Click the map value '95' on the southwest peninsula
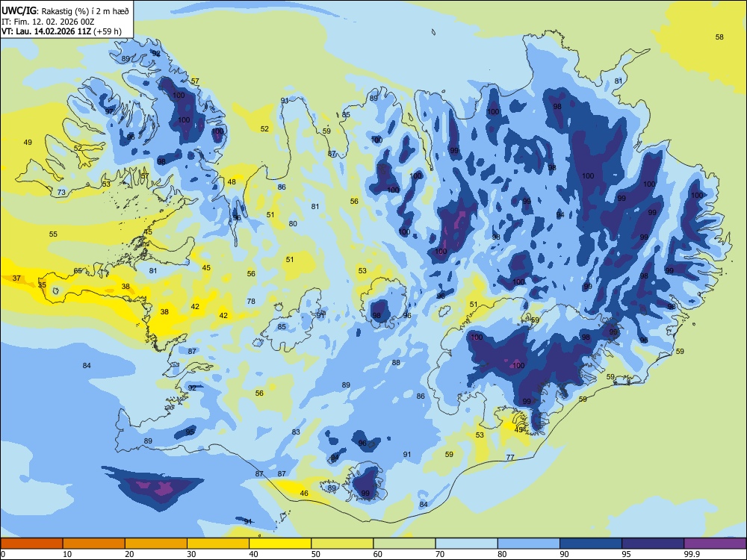 [x=190, y=432]
